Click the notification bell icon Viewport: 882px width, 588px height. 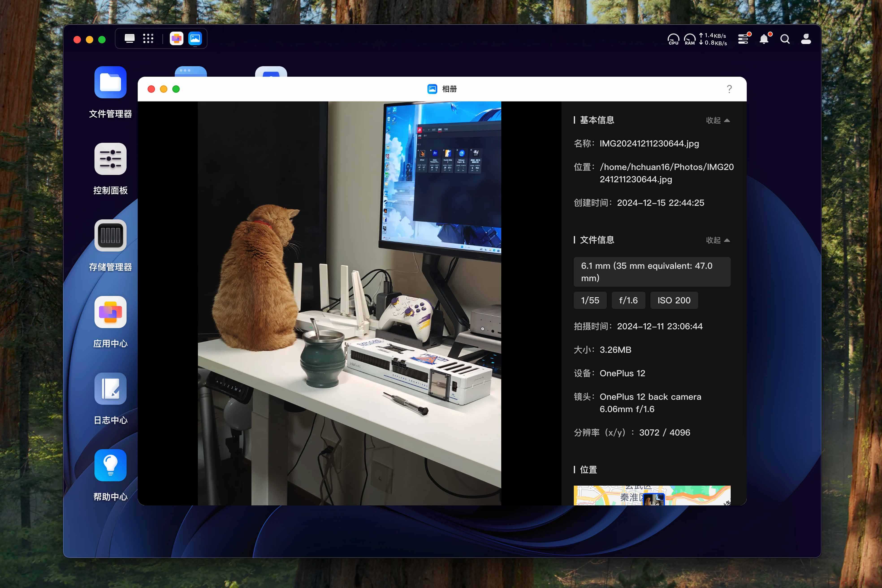[x=764, y=39]
